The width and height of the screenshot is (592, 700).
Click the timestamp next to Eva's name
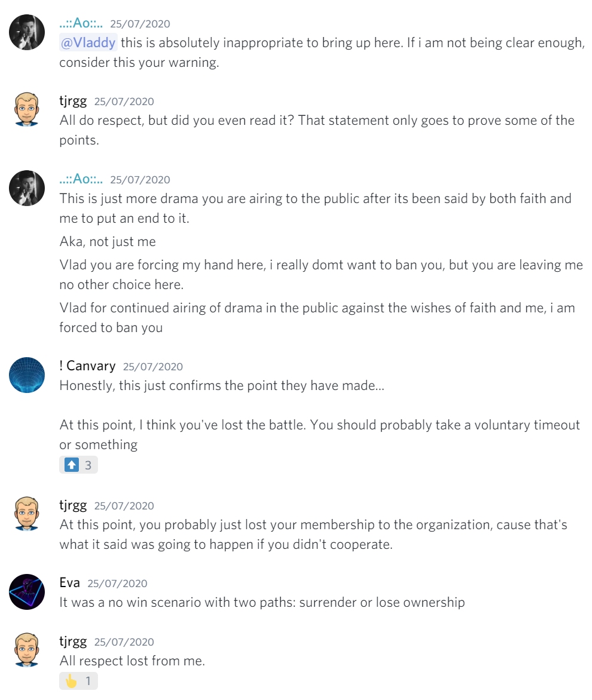click(117, 584)
